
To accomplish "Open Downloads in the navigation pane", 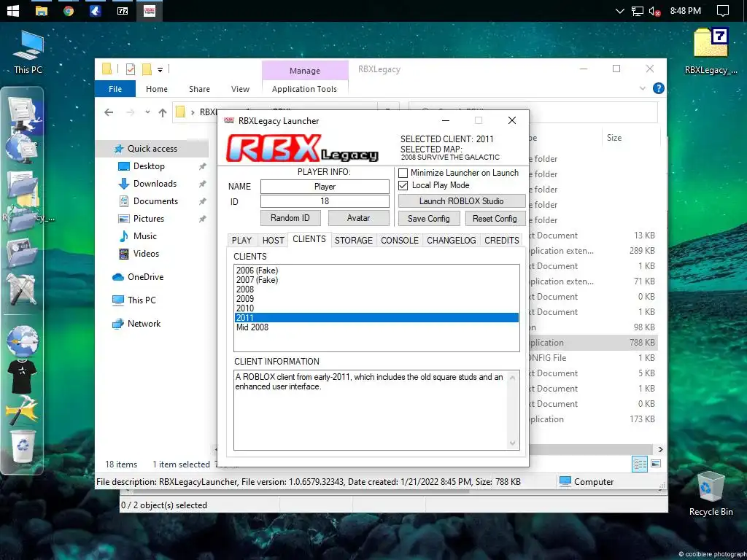I will [155, 184].
